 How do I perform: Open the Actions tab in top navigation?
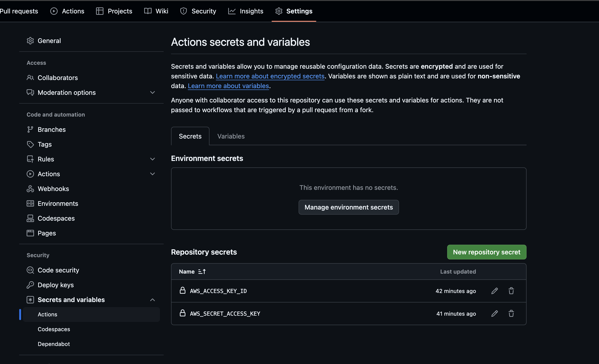pos(67,11)
